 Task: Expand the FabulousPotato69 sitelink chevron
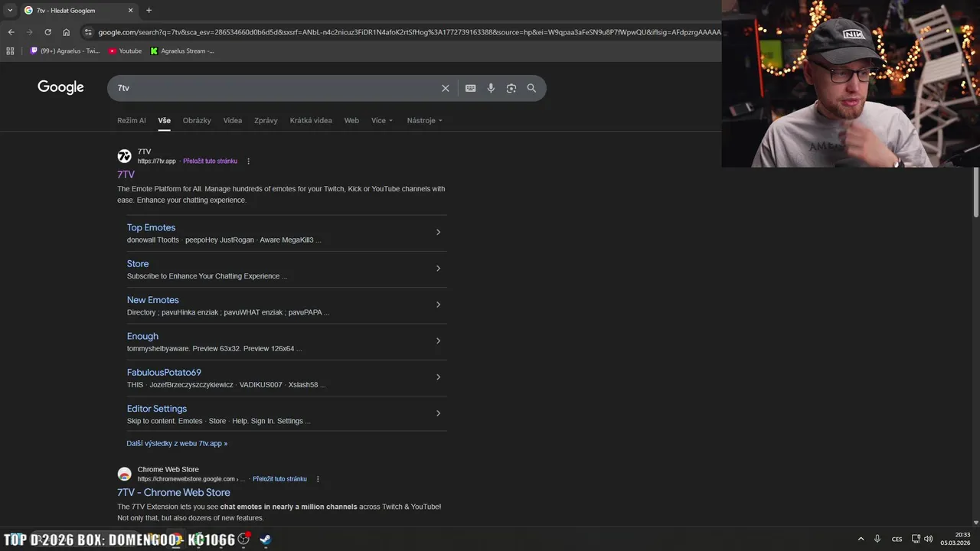438,377
